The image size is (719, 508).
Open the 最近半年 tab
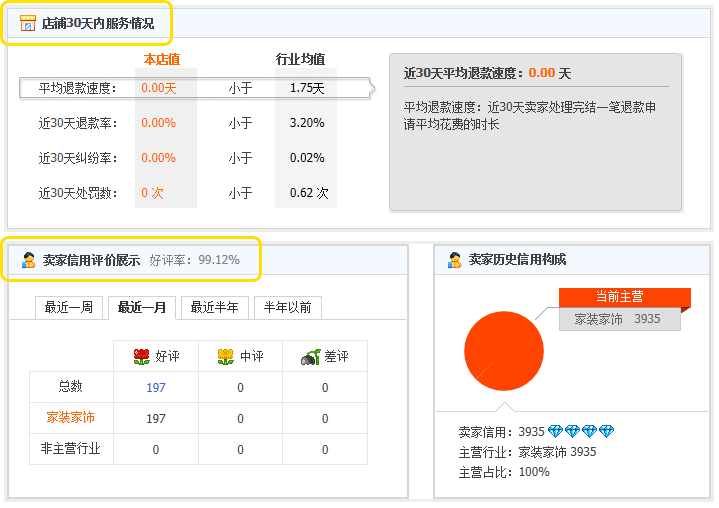point(215,307)
